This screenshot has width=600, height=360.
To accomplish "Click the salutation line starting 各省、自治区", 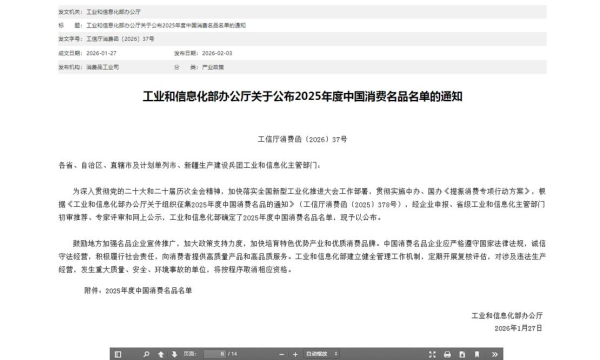I will tap(190, 165).
